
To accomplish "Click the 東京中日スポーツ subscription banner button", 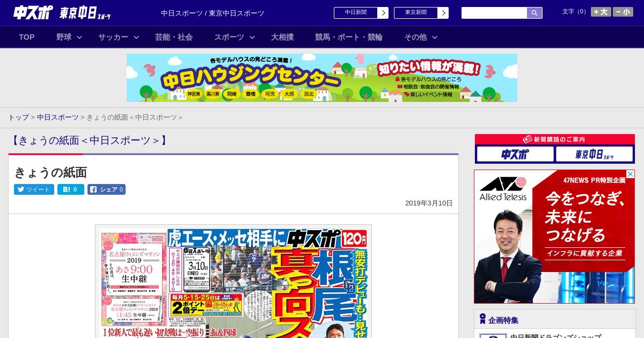I will click(595, 155).
